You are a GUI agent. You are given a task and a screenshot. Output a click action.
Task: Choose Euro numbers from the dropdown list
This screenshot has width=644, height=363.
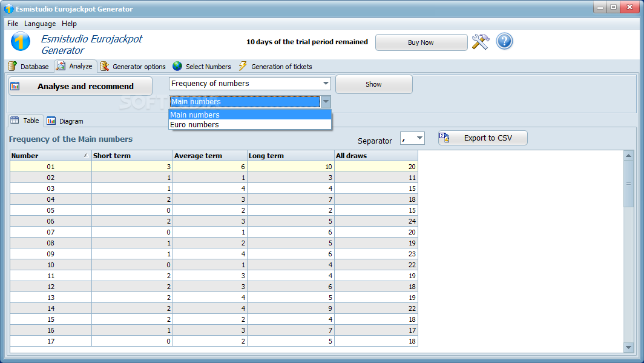[250, 125]
